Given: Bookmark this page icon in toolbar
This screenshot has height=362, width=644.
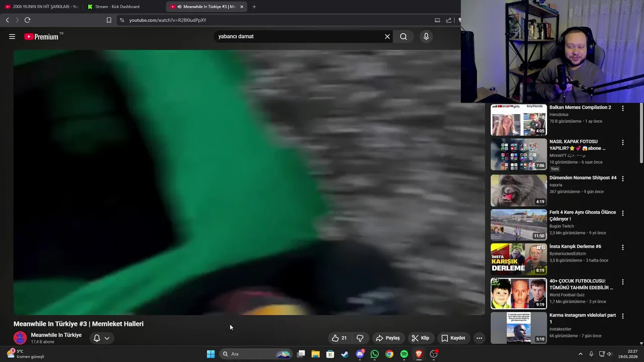Looking at the screenshot, I should (109, 20).
